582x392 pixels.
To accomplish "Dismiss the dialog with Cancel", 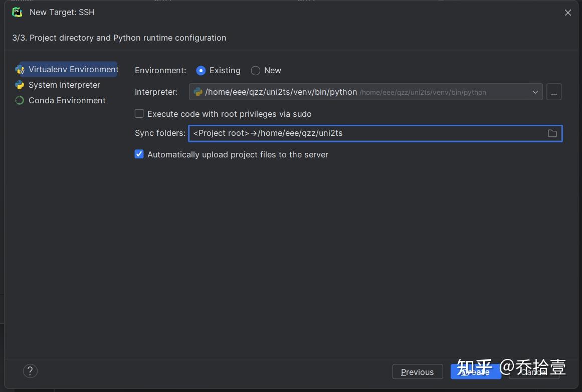I will point(533,371).
